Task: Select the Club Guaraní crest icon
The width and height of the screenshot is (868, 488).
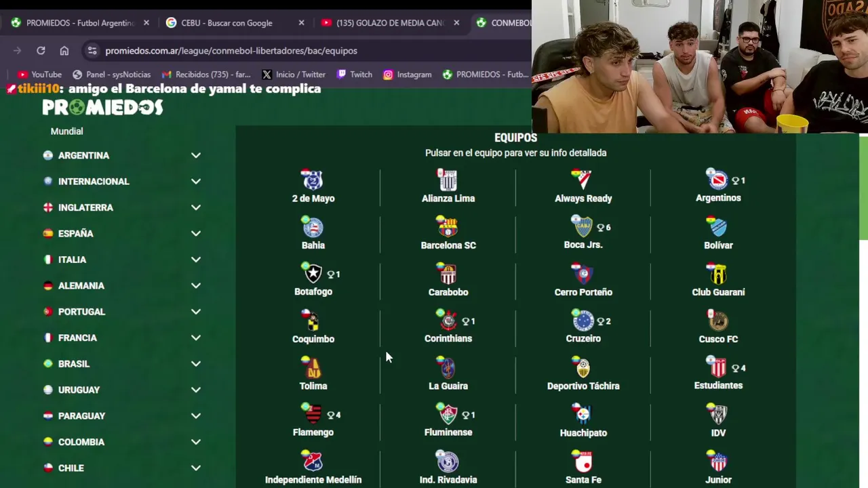Action: point(718,274)
